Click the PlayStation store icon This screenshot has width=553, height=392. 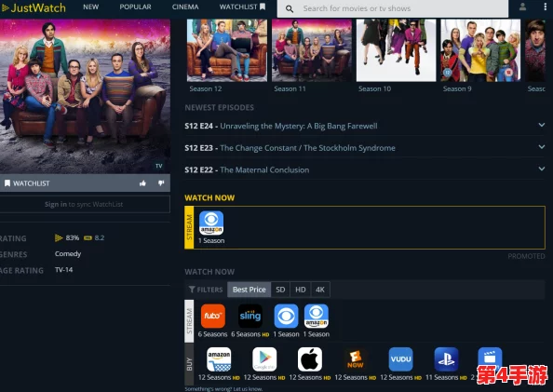(446, 359)
